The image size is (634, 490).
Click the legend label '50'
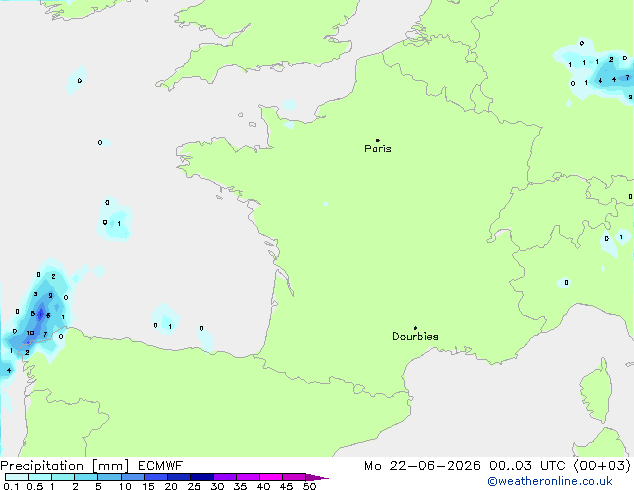pos(309,486)
